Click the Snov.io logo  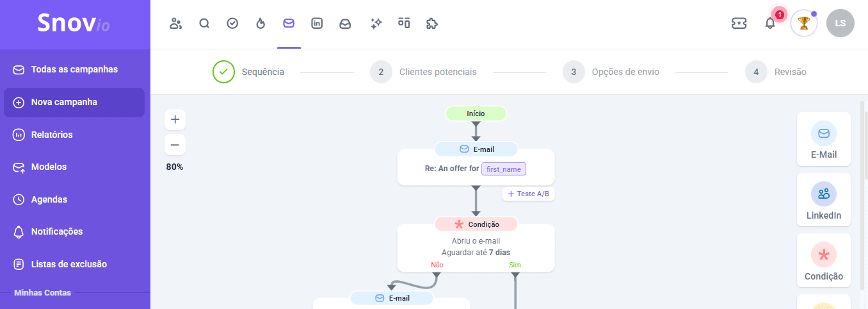pos(74,24)
